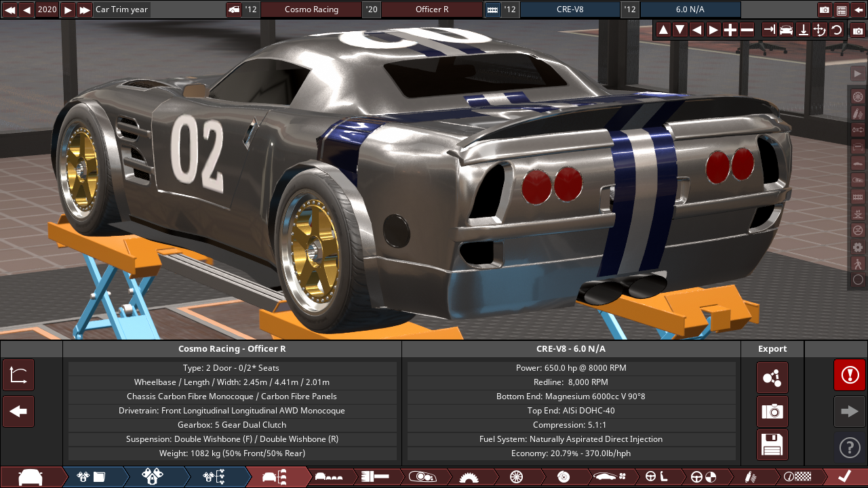Click the car icon beside '12 Cosmo Racing

coord(234,9)
